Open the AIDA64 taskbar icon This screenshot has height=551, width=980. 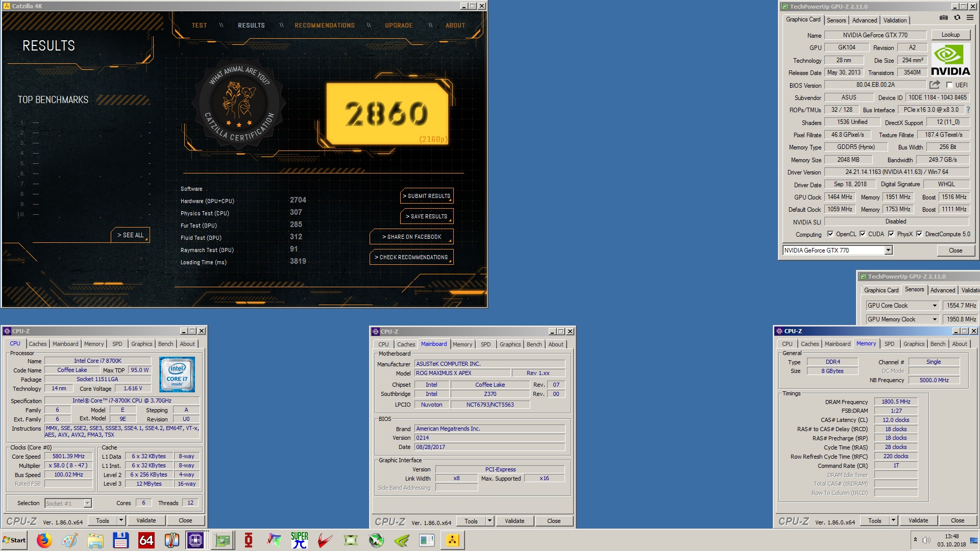click(x=146, y=540)
